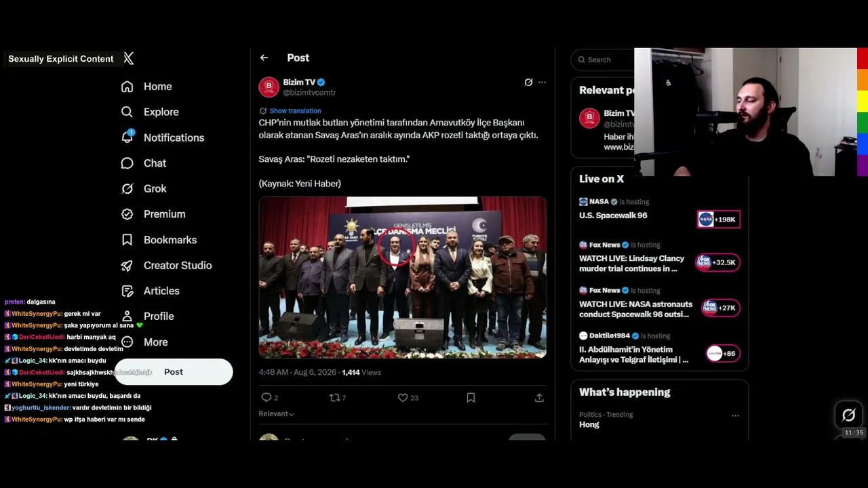The width and height of the screenshot is (868, 488).
Task: Open the II. Abdülhamit'in Yönetim live listing
Action: pos(633,354)
